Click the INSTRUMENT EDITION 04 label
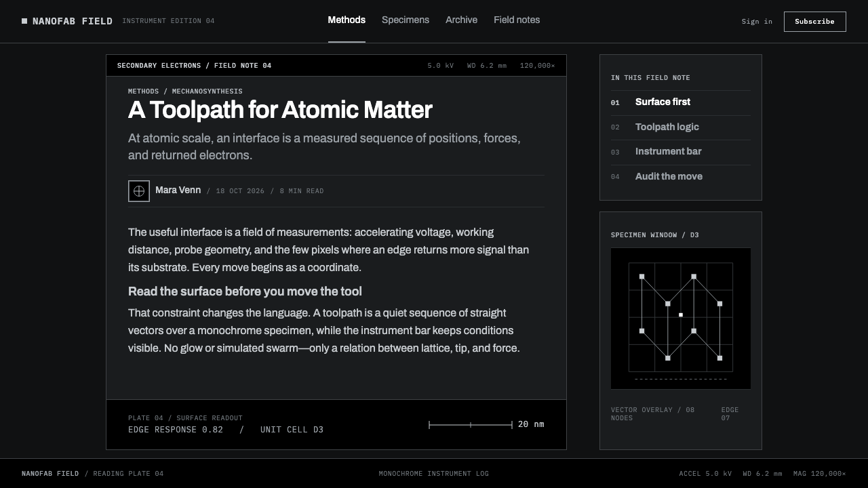 168,21
